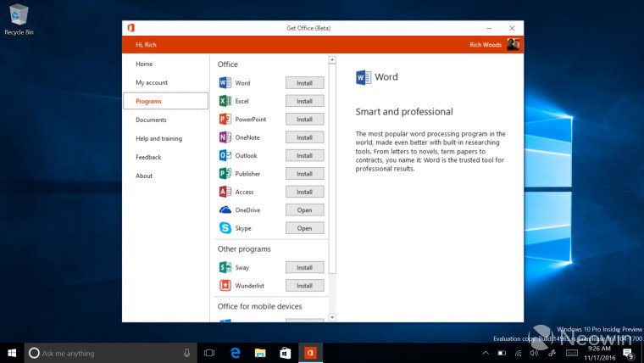Select the PowerPoint icon

225,120
